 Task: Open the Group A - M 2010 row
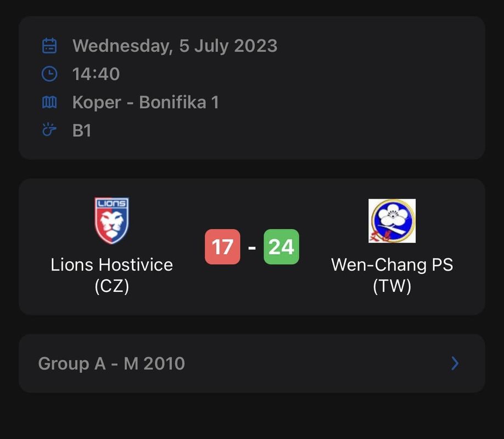252,363
